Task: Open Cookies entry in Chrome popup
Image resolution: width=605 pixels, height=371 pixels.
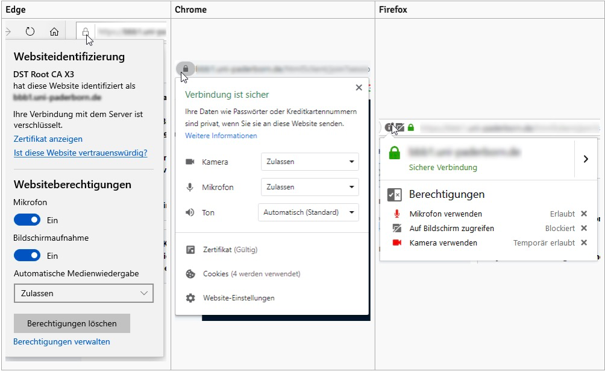Action: point(243,274)
